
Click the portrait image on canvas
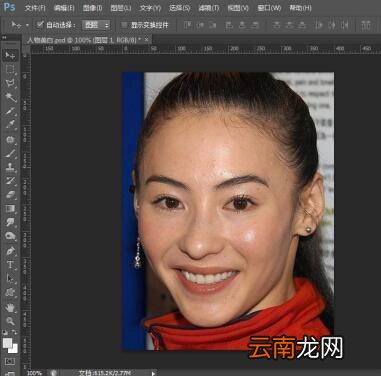tap(228, 211)
